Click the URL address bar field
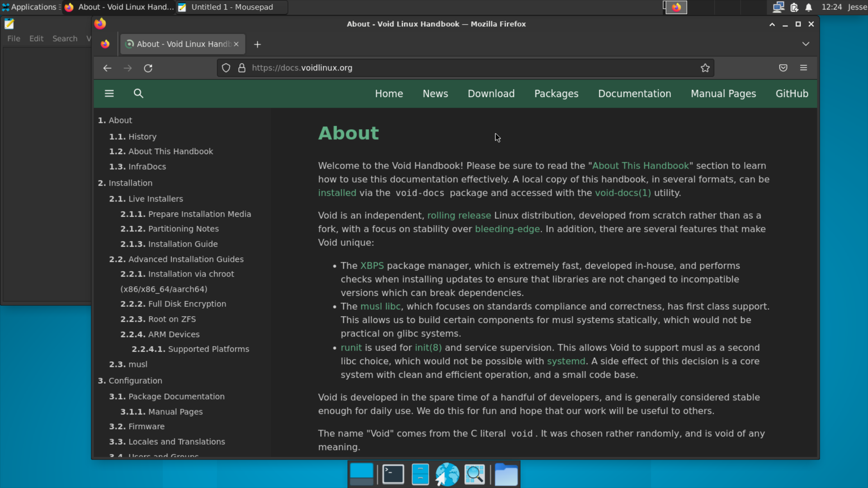Viewport: 868px width, 488px height. 466,68
